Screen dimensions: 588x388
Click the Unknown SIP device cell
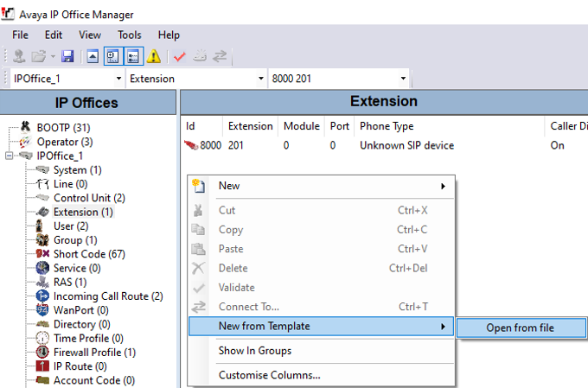coord(407,145)
